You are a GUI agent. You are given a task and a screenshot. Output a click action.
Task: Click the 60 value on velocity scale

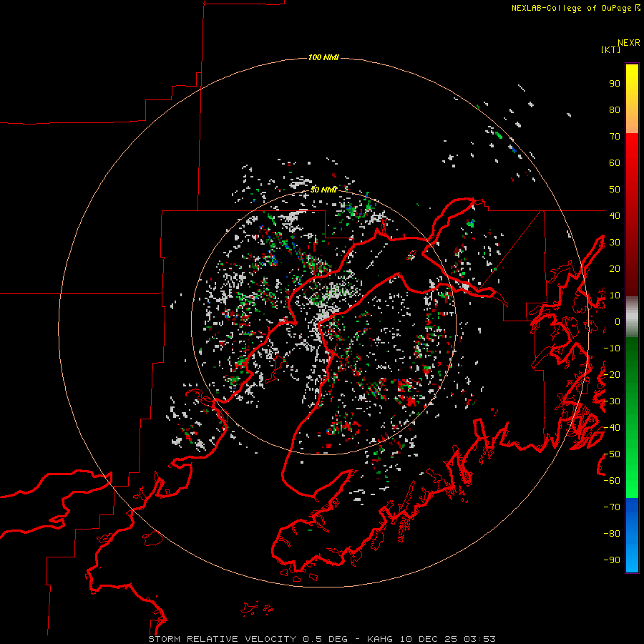[x=615, y=163]
